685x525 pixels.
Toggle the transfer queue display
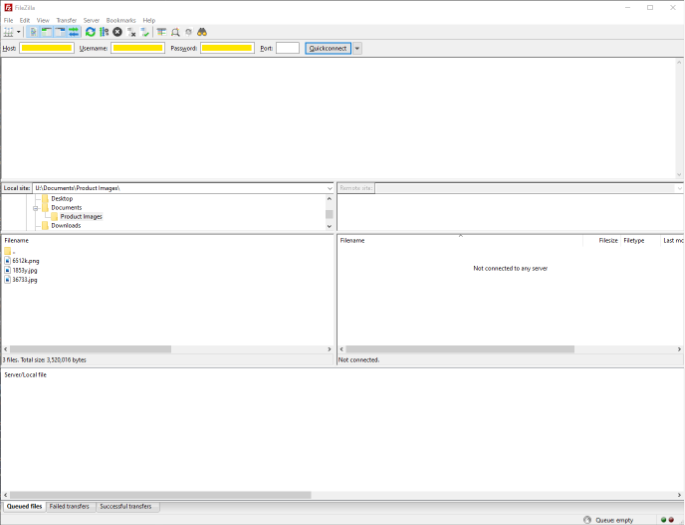point(73,32)
